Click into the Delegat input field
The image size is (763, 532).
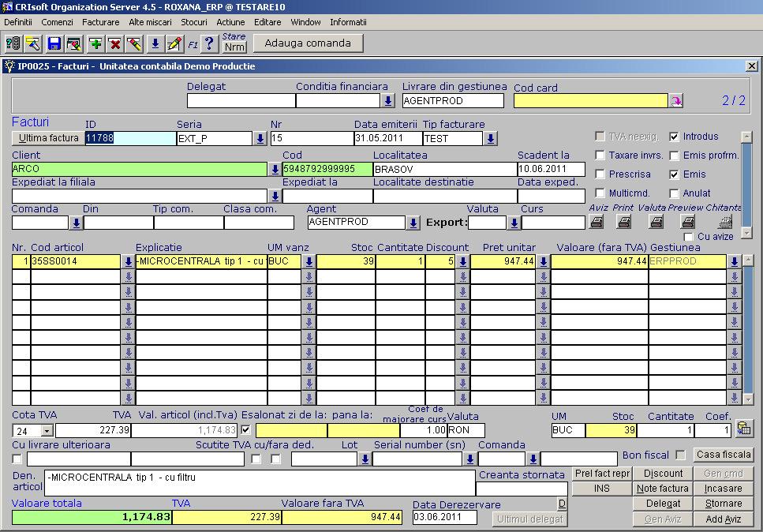click(241, 101)
